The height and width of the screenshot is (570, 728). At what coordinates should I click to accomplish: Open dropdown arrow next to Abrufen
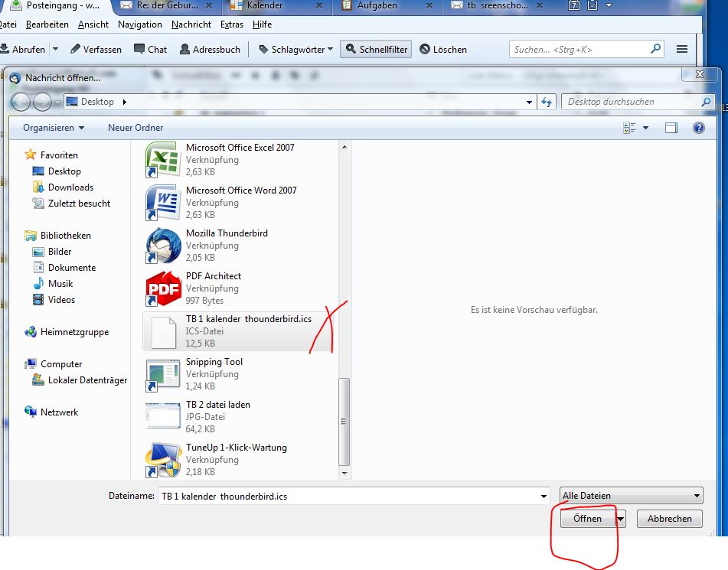[55, 49]
